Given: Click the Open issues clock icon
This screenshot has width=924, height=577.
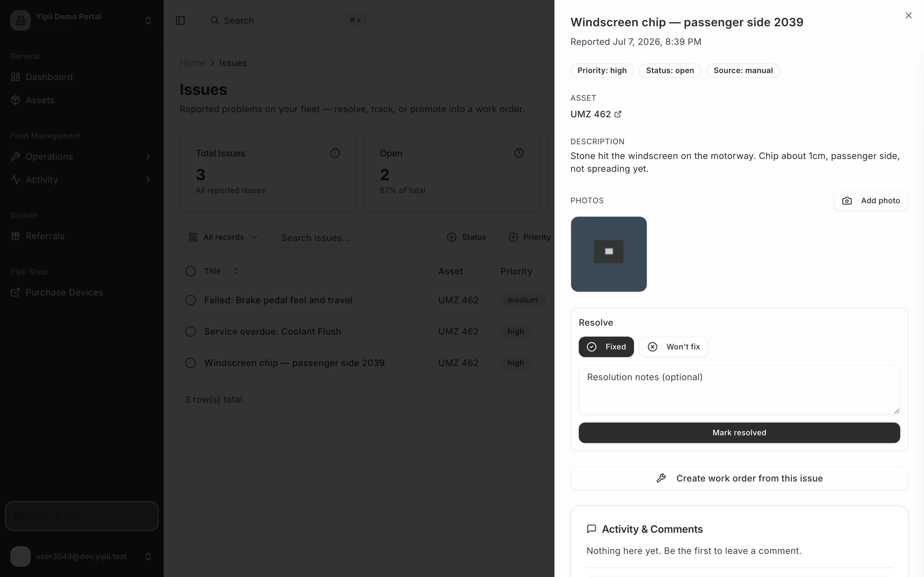Looking at the screenshot, I should pyautogui.click(x=519, y=154).
